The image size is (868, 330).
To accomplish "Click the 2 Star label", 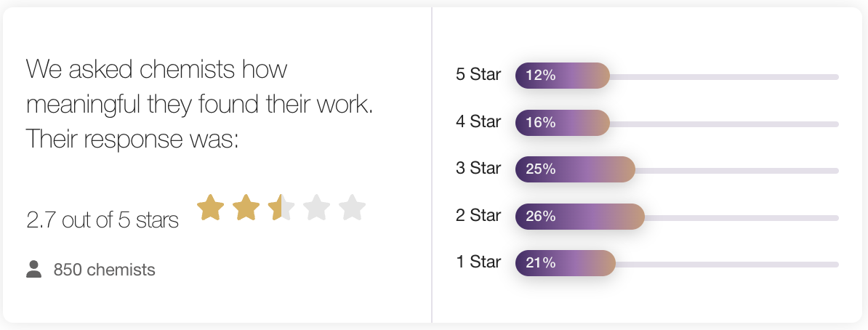I will click(x=478, y=215).
